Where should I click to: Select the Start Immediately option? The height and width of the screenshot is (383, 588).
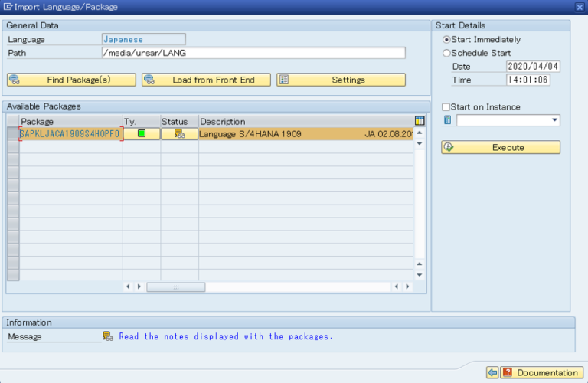[447, 40]
